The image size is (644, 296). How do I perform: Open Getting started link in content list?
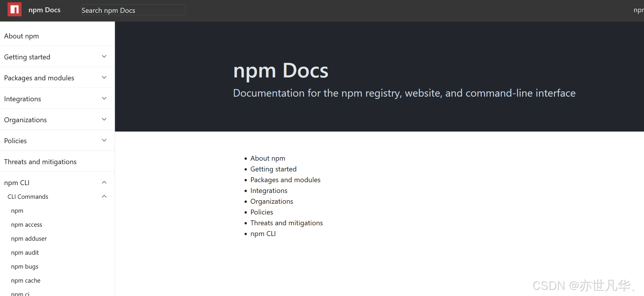[273, 169]
